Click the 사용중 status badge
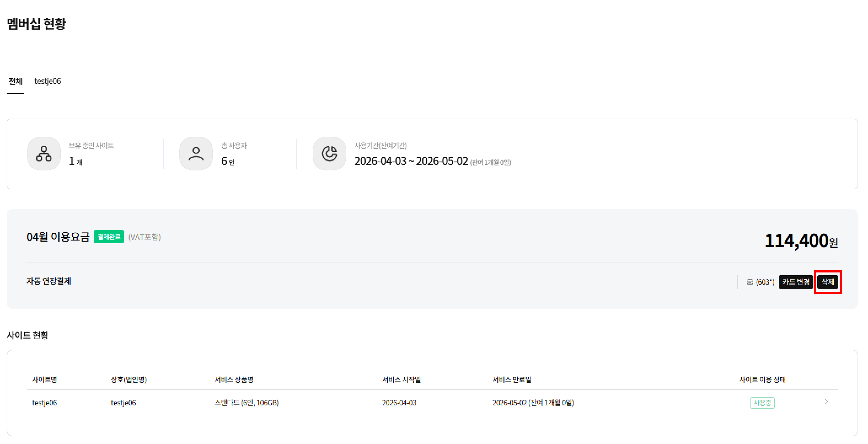Image resolution: width=868 pixels, height=444 pixels. (x=762, y=403)
